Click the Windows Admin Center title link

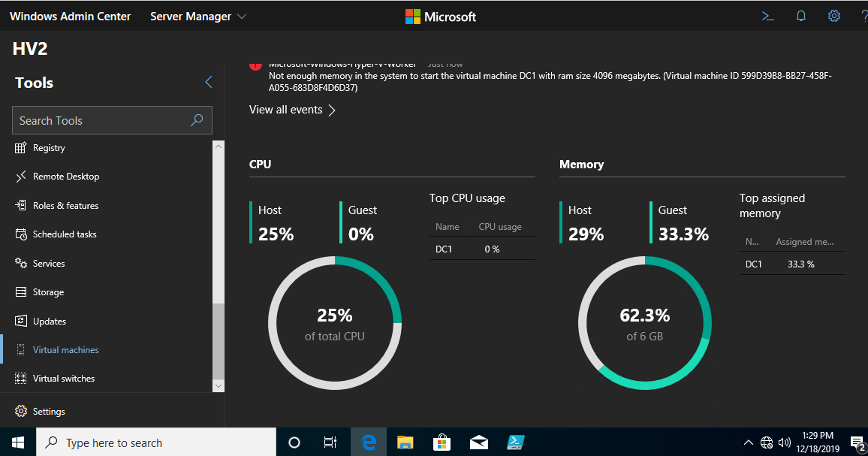click(x=70, y=17)
